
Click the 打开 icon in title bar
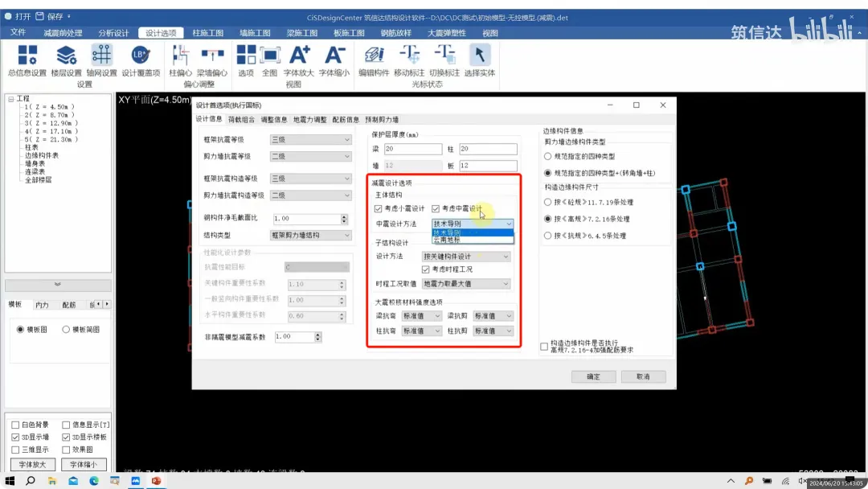coord(8,17)
